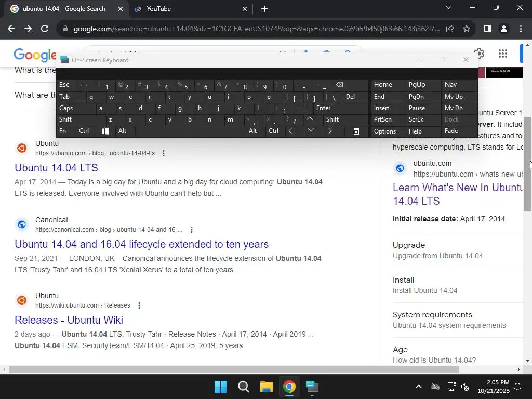The height and width of the screenshot is (399, 532).
Task: Go forward using Chrome's forward arrow
Action: pyautogui.click(x=28, y=29)
